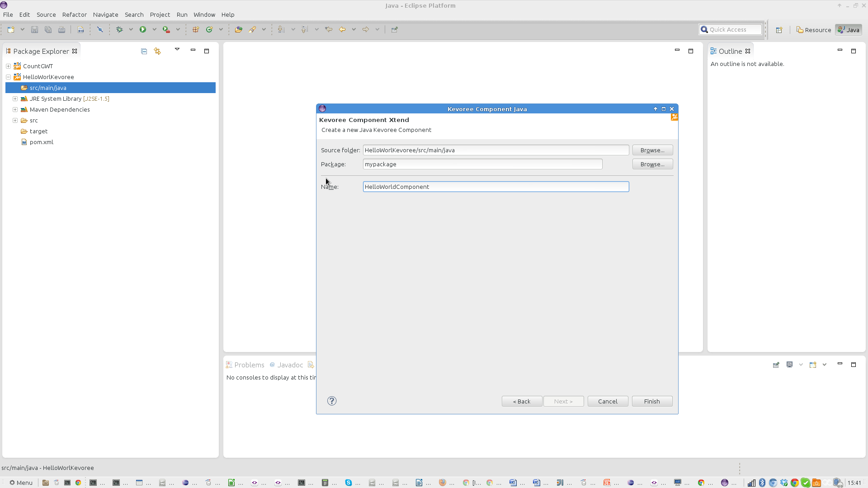
Task: Click the Skype icon in the taskbar
Action: click(349, 483)
